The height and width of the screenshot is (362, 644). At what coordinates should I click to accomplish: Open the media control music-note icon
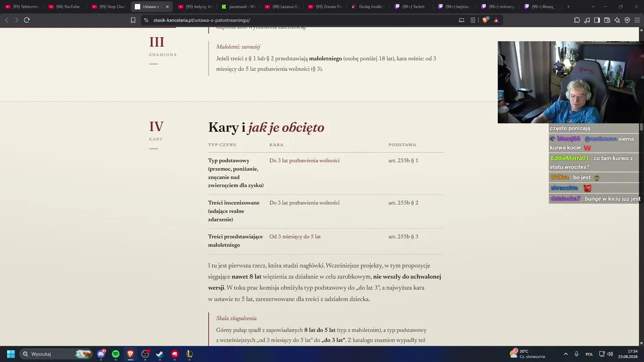click(x=587, y=20)
